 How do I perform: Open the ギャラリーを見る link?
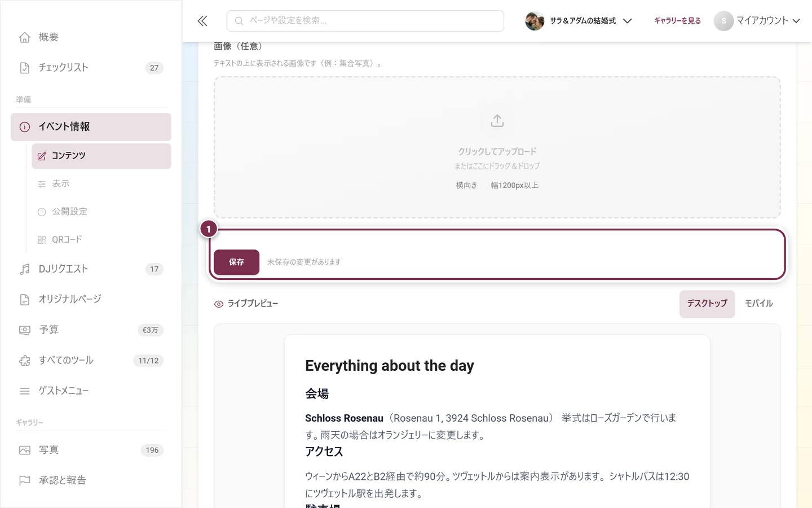click(x=677, y=21)
